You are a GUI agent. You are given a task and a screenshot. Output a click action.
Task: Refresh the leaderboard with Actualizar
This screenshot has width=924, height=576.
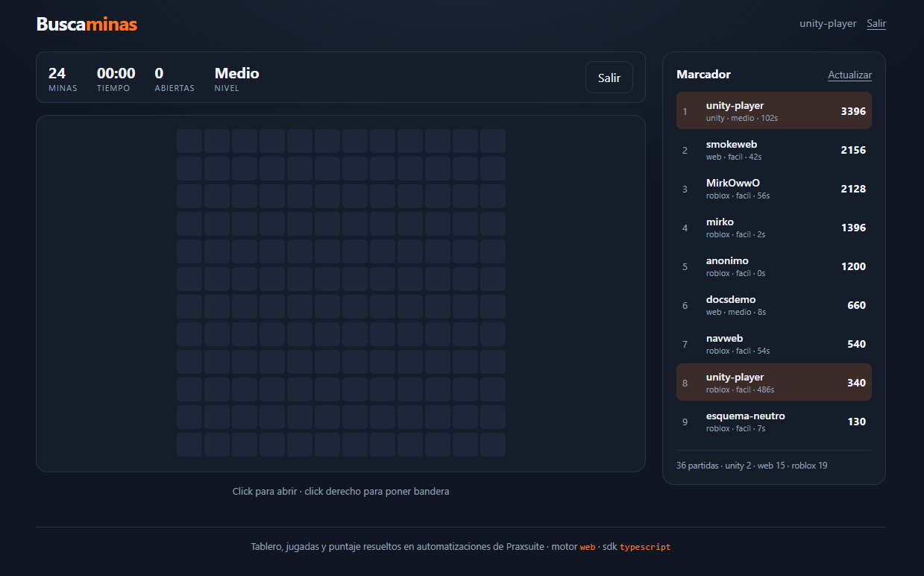(x=849, y=75)
